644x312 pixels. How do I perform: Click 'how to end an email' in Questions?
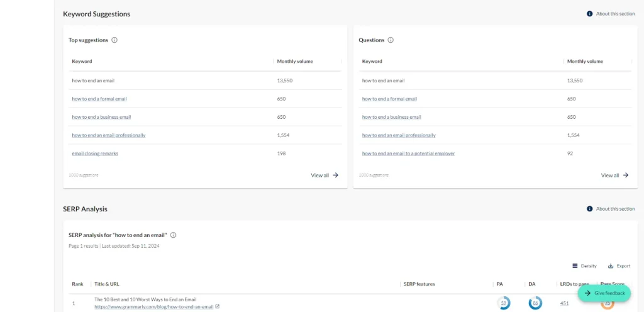tap(383, 81)
